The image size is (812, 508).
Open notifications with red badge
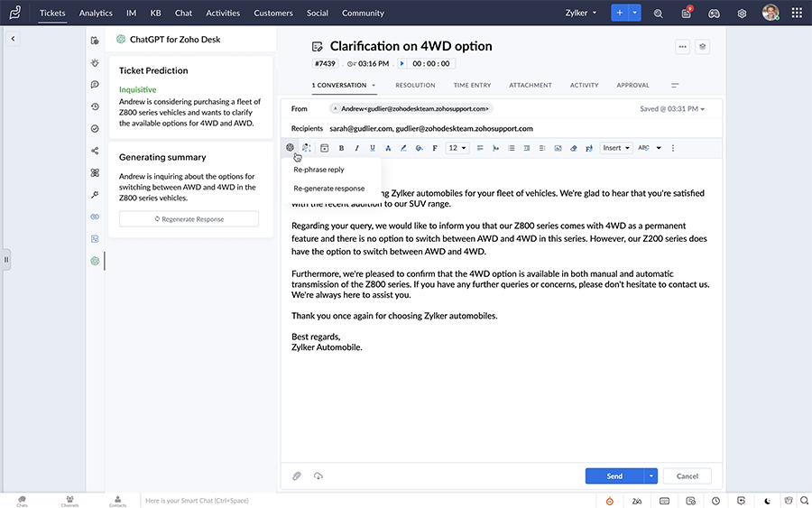pyautogui.click(x=687, y=13)
